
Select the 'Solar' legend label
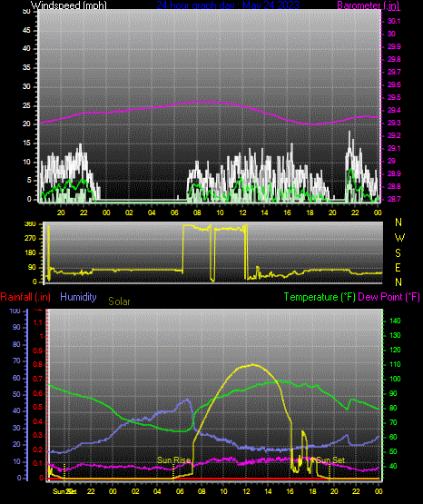119,301
